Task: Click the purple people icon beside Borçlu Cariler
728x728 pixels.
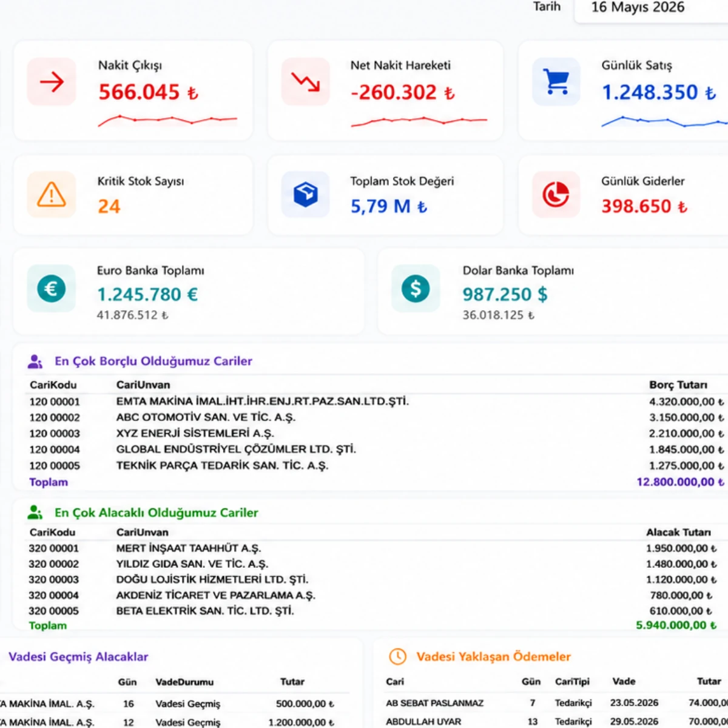Action: click(x=35, y=362)
